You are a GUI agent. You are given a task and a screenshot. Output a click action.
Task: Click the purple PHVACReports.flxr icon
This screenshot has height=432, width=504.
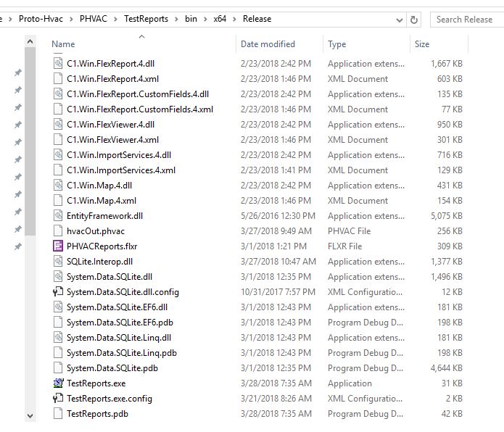tap(58, 246)
